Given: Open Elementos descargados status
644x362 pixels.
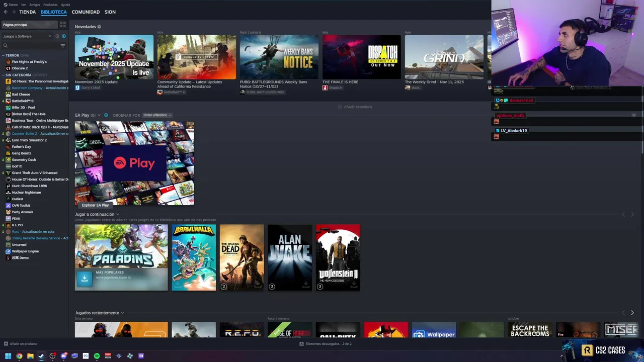Looking at the screenshot, I should pyautogui.click(x=329, y=344).
